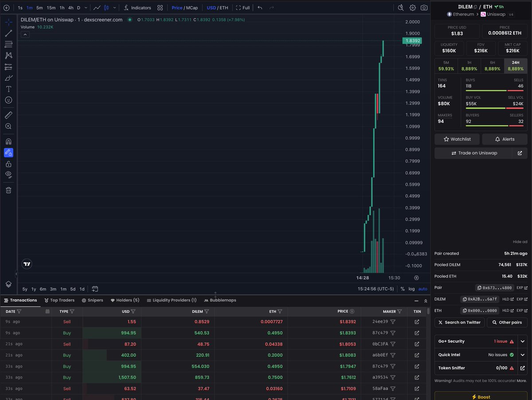Toggle percentage scale on the chart

(403, 289)
